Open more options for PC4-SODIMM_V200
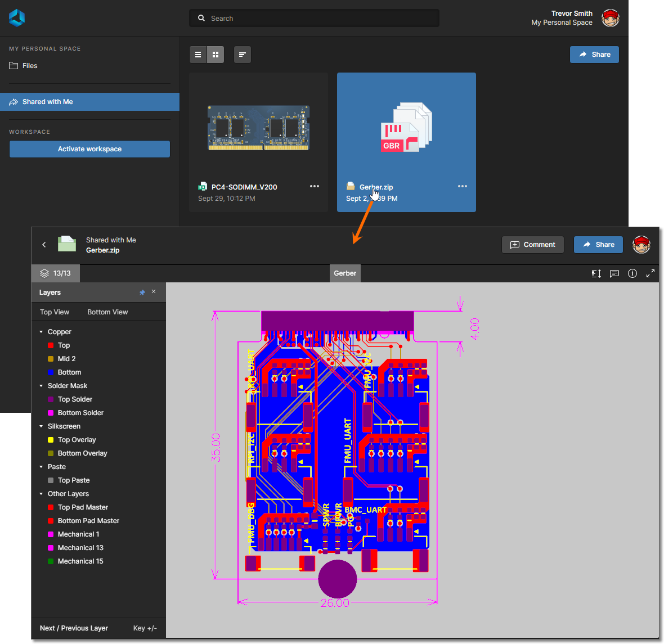This screenshot has width=664, height=644. point(314,186)
